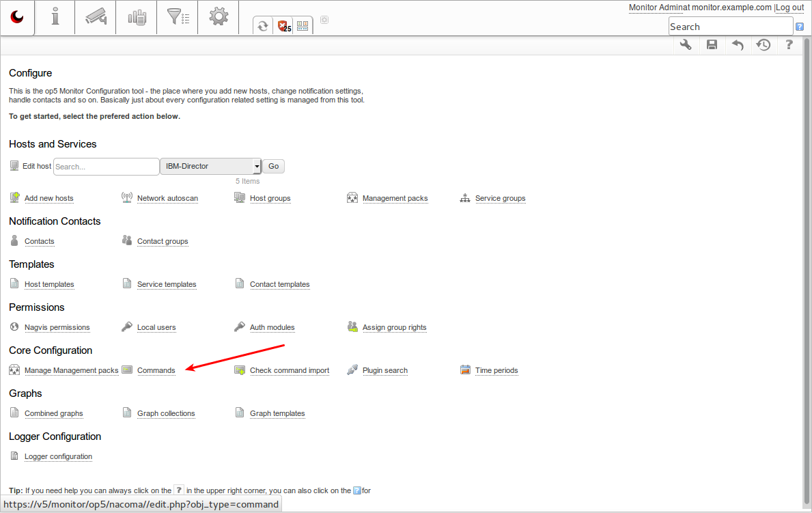Screen dimensions: 812x513
Task: Open the Auth modules link
Action: pyautogui.click(x=272, y=327)
